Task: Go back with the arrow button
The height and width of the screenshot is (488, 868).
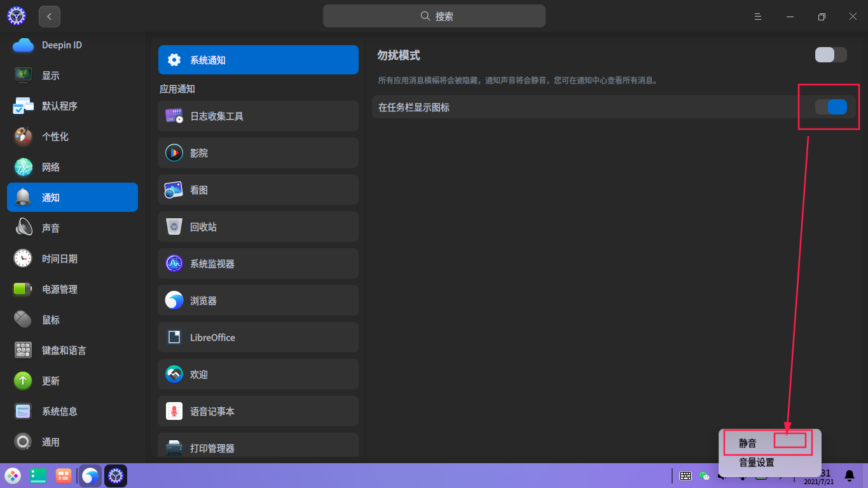Action: point(50,17)
